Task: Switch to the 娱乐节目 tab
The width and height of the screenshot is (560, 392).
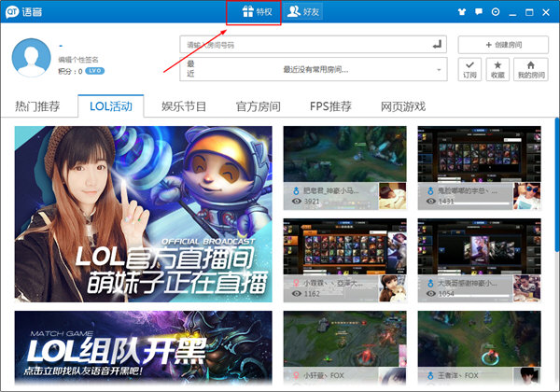Action: [184, 106]
